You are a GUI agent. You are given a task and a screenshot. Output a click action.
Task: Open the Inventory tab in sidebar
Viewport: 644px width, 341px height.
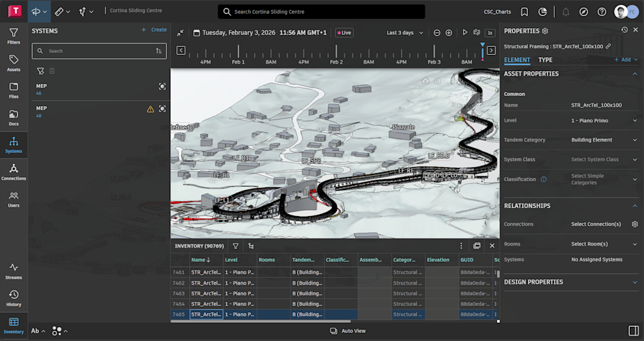click(x=13, y=324)
